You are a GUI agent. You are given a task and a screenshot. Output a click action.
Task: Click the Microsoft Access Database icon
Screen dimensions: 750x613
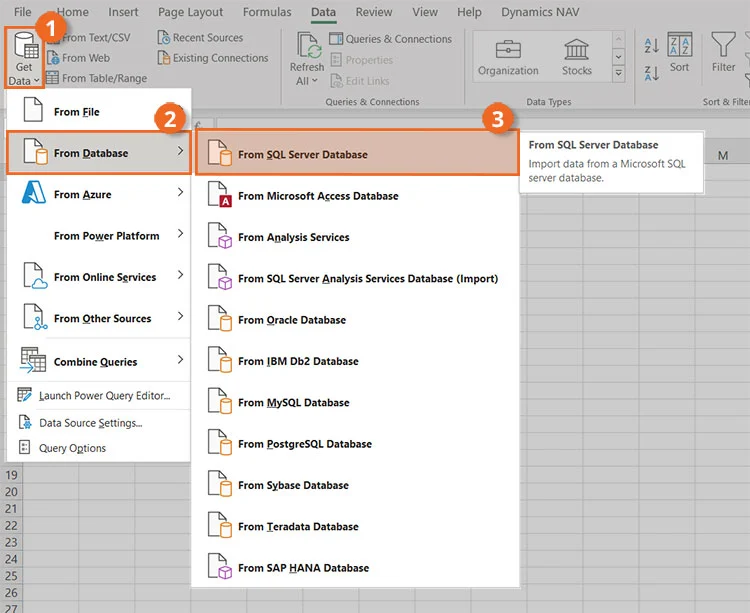(x=220, y=195)
